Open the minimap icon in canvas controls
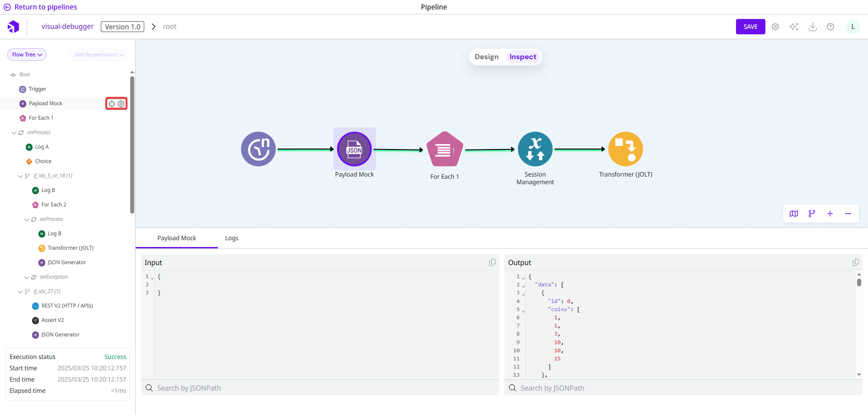The image size is (868, 415). coord(794,214)
